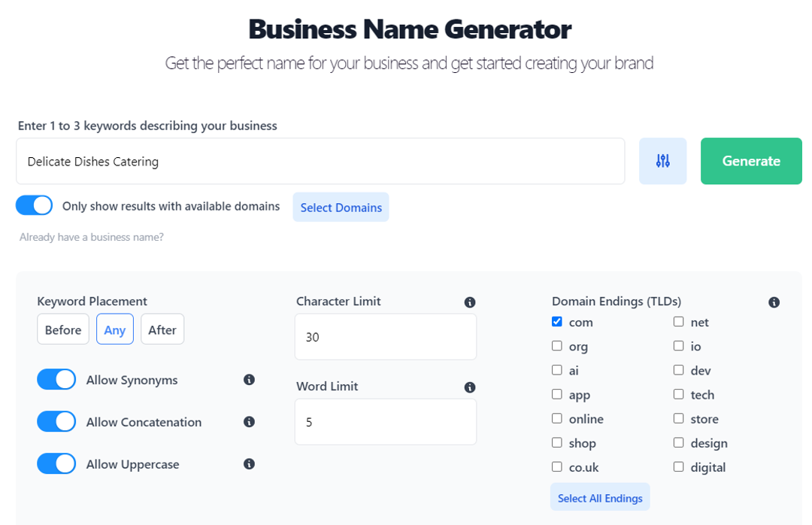Screen dimensions: 812x525
Task: Follow Already have a business name link
Action: [x=92, y=237]
